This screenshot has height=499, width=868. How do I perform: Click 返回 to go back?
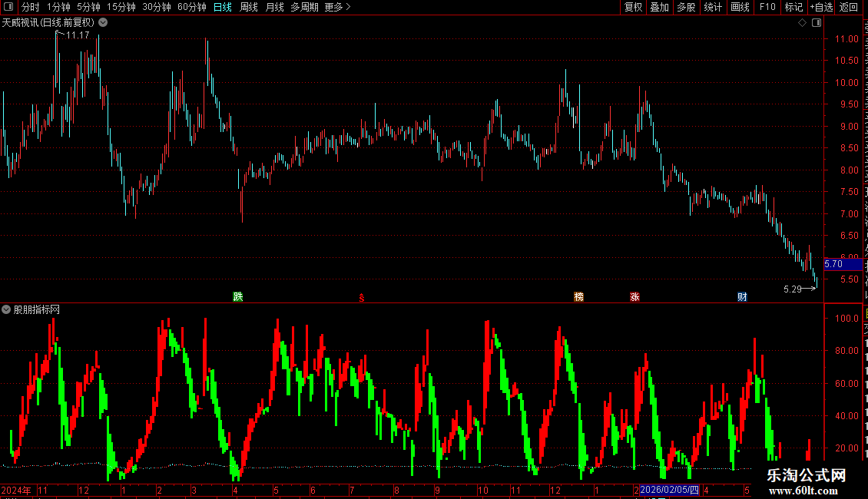coord(849,7)
